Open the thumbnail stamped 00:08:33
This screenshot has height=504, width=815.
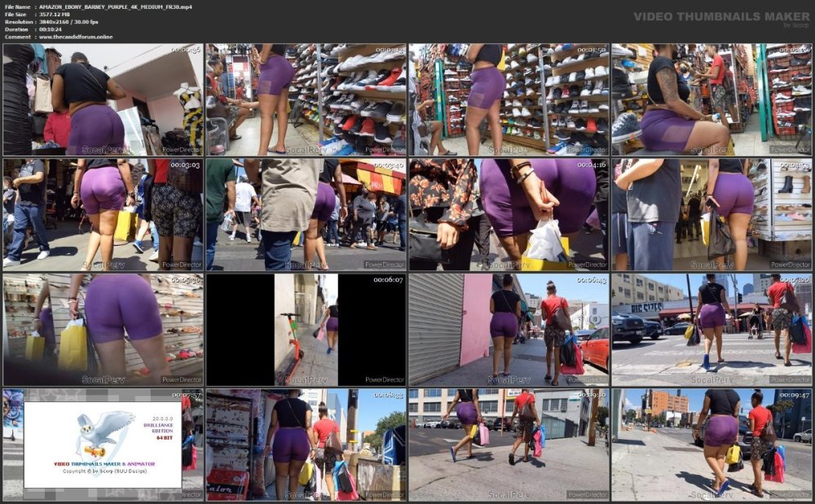[306, 445]
